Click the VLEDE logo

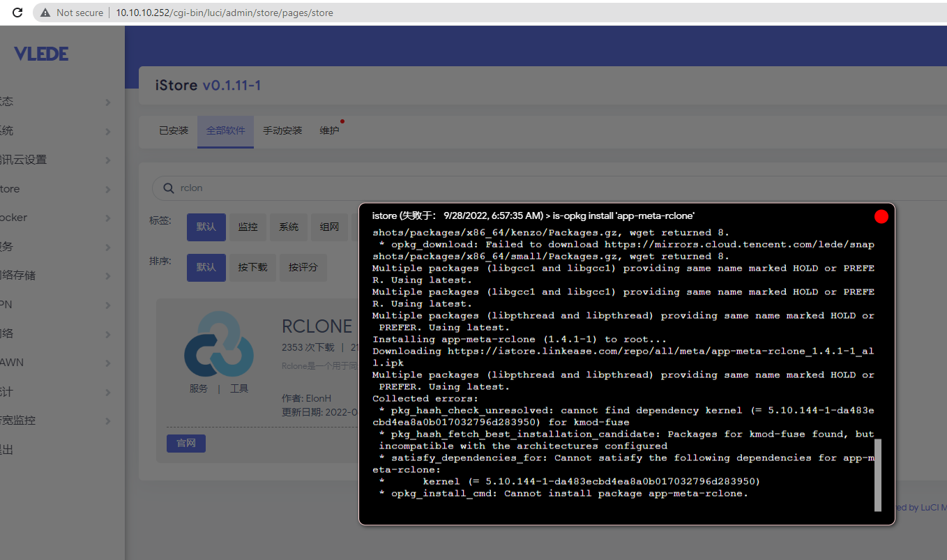[41, 54]
